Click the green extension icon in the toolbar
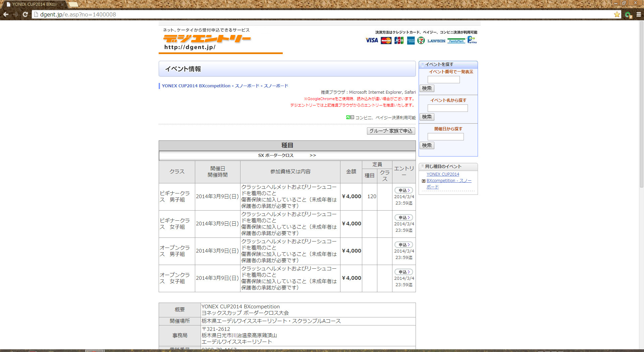This screenshot has height=352, width=644. 628,15
